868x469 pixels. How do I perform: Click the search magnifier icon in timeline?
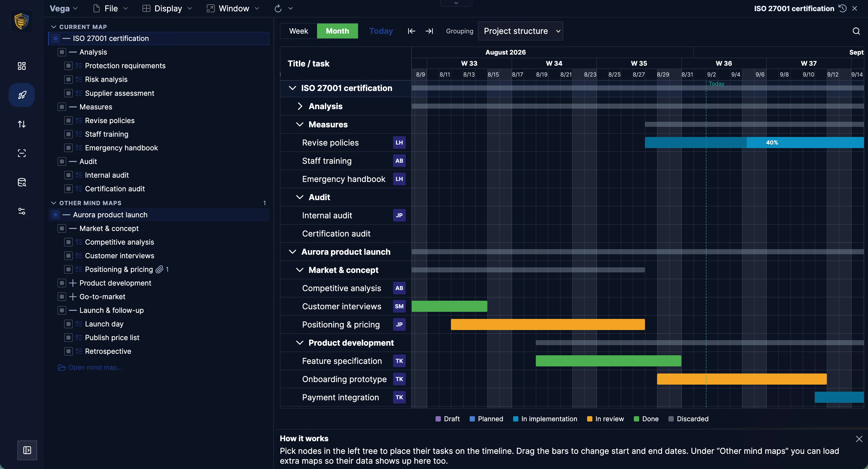856,31
